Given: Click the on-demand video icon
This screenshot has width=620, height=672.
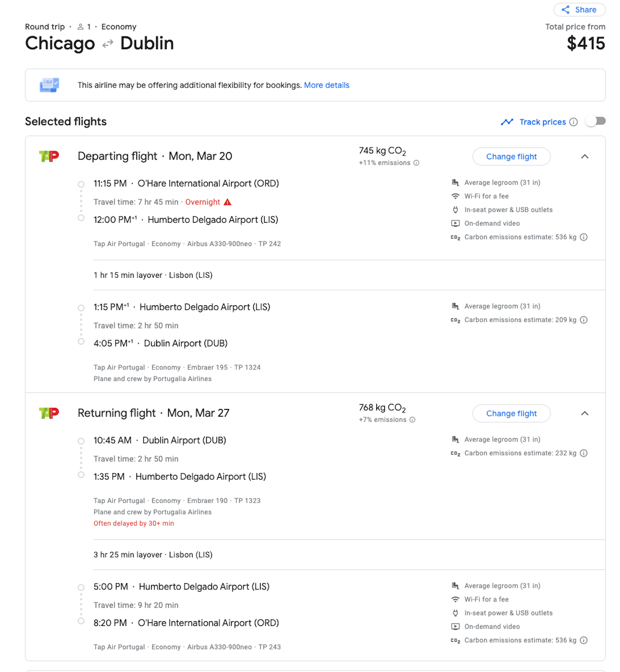Looking at the screenshot, I should (x=455, y=223).
